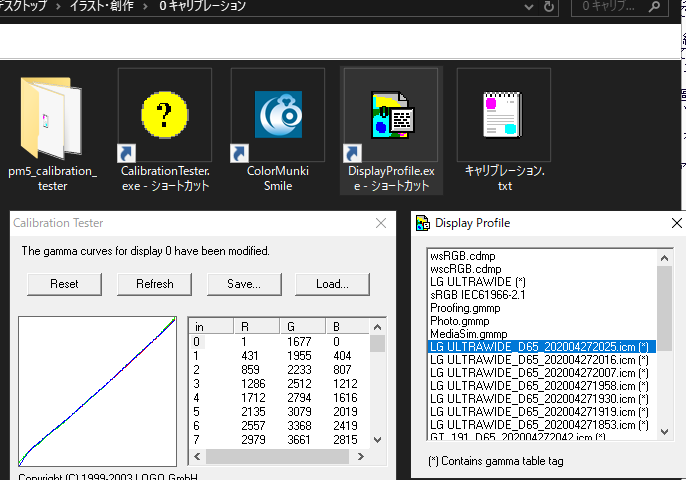This screenshot has width=686, height=480.
Task: Select LG ULTRAWIDE_D65_202004272016.icm profile
Action: click(x=542, y=360)
